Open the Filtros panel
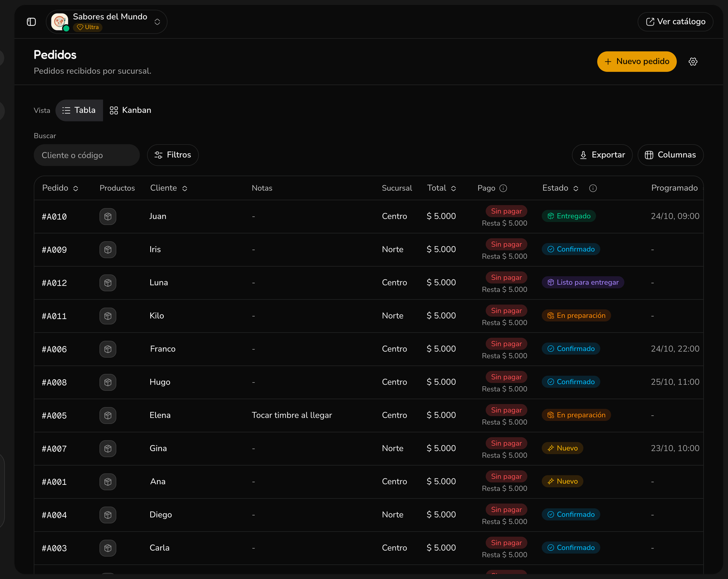 pos(173,155)
